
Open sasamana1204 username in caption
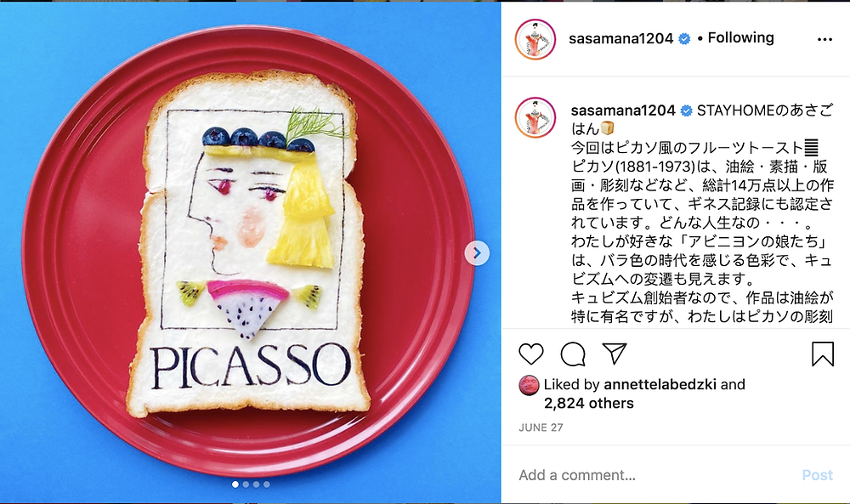623,110
